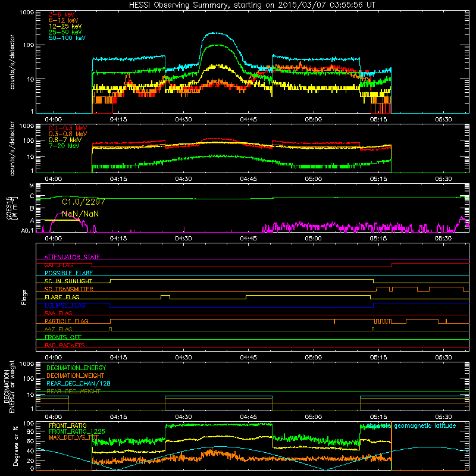Viewport: 476px width, 476px height.
Task: Click the DECIMATION_WEIGHT legend label
Action: pos(76,376)
